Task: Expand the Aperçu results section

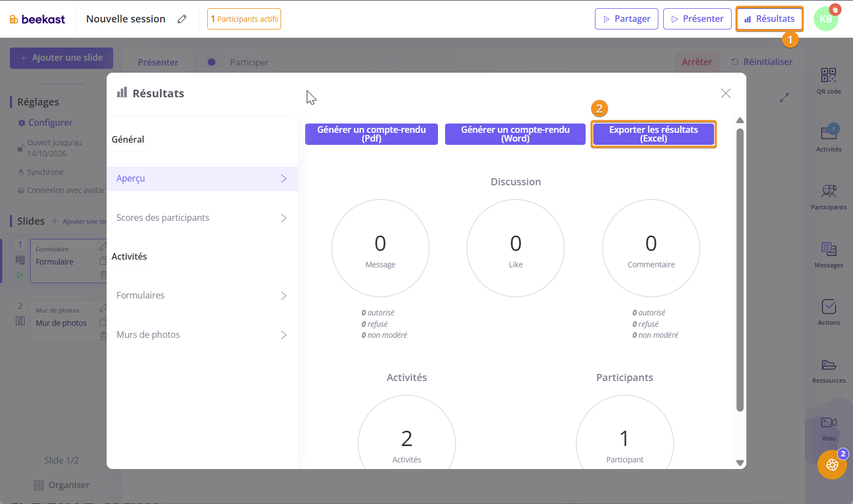Action: 202,179
